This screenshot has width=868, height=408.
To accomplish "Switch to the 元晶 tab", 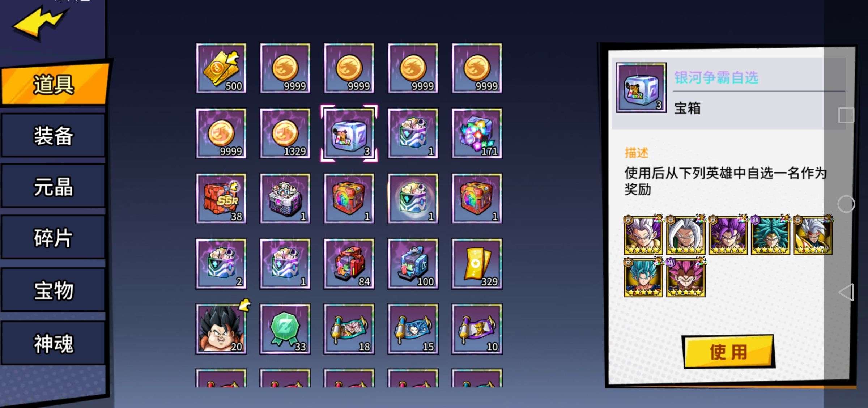I will click(x=53, y=187).
